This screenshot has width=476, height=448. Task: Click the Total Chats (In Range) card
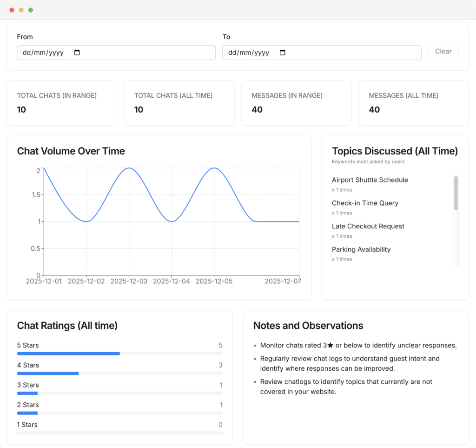point(62,103)
